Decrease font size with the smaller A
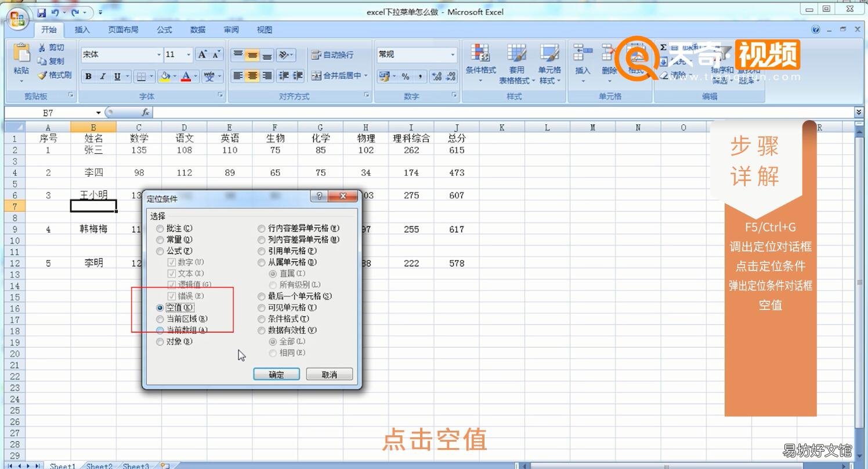 (216, 55)
